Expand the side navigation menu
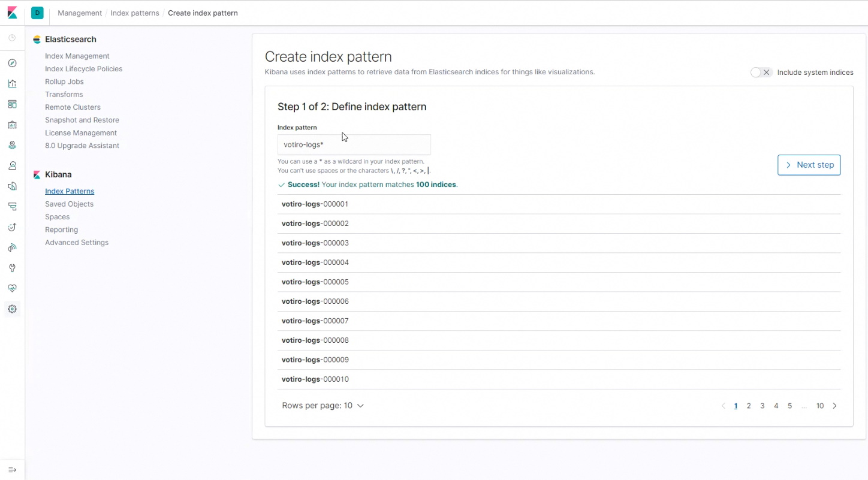 coord(12,470)
